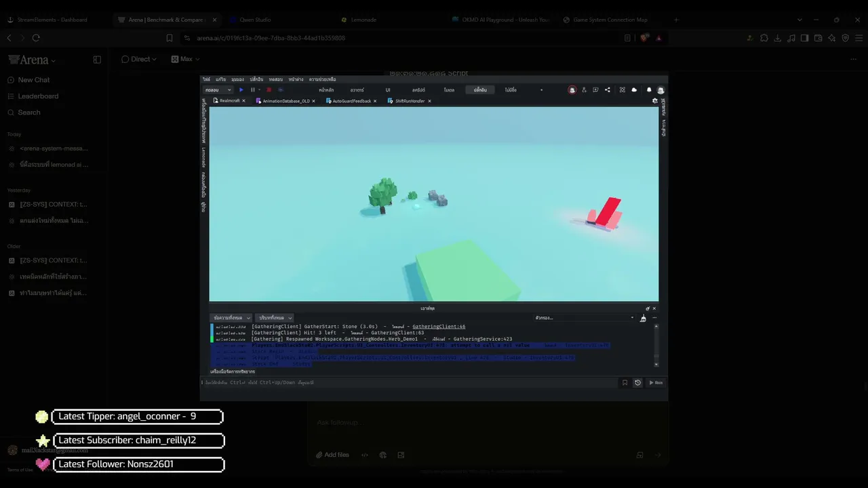Open the ปลั๊กอิน menu in Studio
868x488 pixels.
tap(256, 79)
